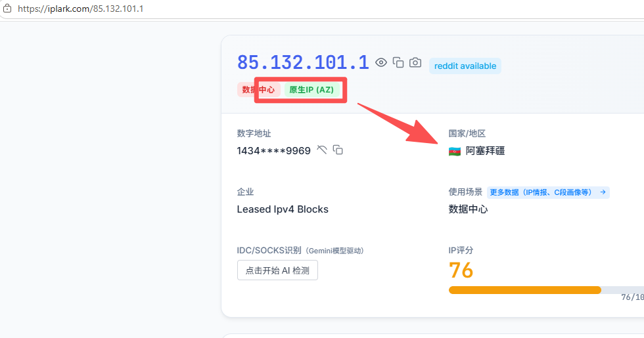Click the Azerbaijan flag icon

coord(455,152)
